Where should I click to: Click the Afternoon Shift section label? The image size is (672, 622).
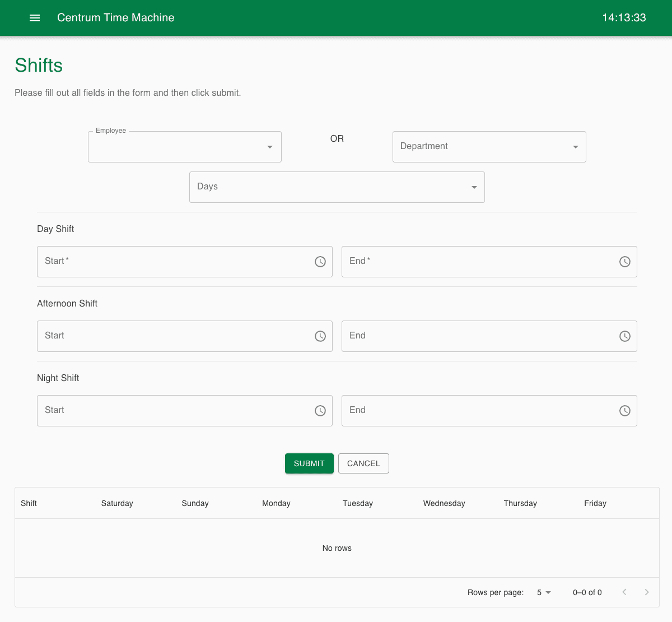[x=67, y=303]
